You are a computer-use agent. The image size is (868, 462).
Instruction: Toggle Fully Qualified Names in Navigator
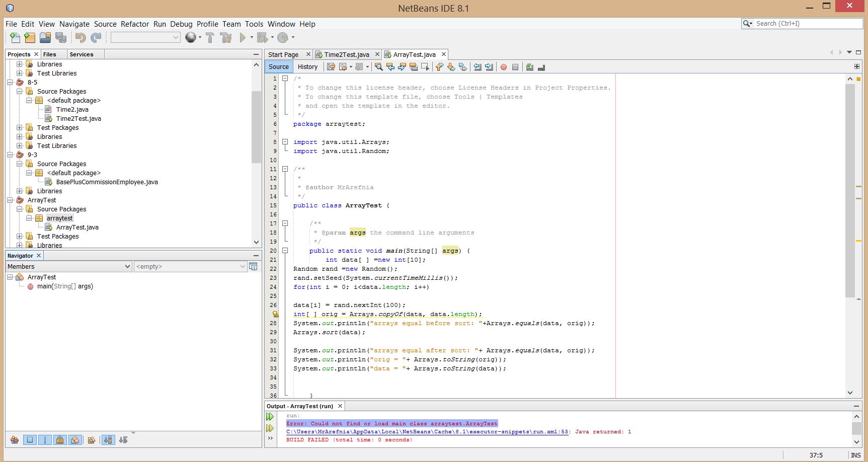[x=92, y=440]
